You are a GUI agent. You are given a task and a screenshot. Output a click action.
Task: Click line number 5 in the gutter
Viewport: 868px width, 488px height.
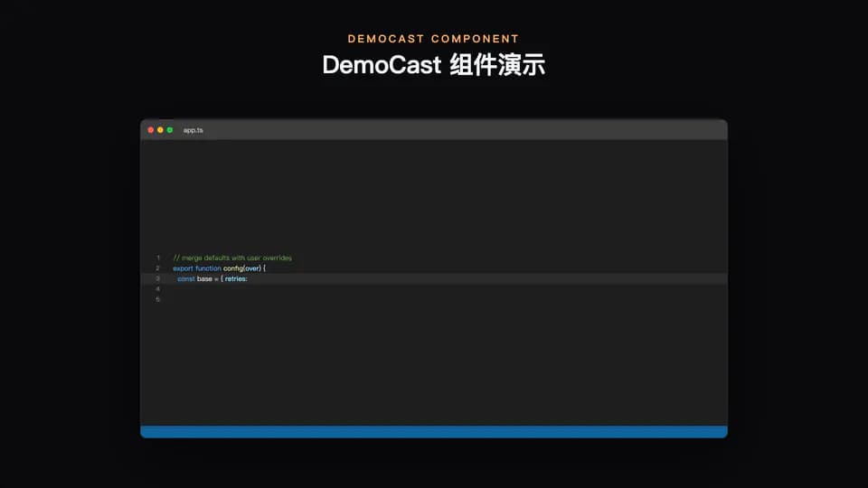(157, 299)
